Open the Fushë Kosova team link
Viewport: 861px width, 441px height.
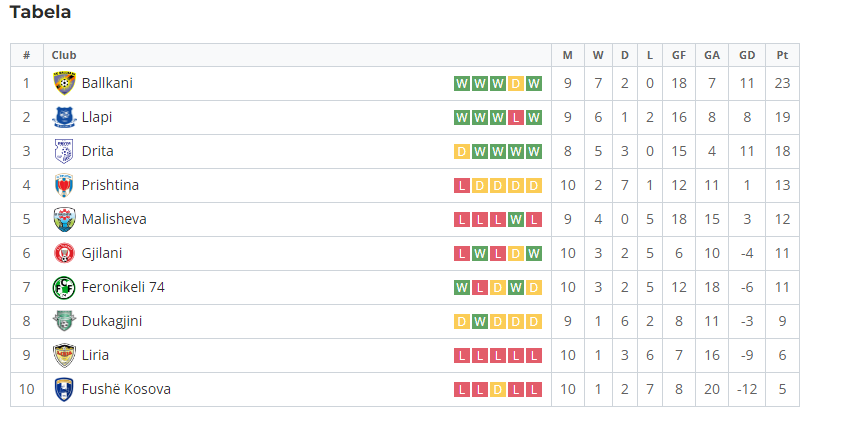[x=126, y=389]
